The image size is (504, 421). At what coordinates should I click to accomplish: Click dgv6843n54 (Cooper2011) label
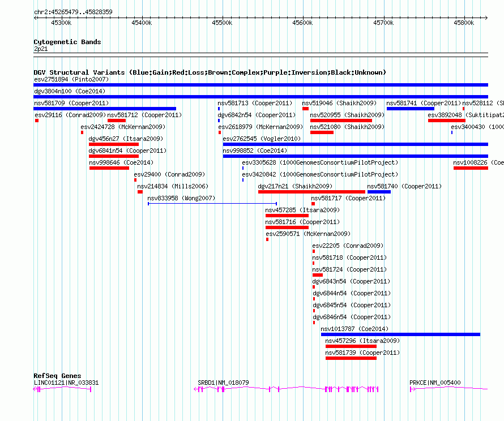(351, 281)
